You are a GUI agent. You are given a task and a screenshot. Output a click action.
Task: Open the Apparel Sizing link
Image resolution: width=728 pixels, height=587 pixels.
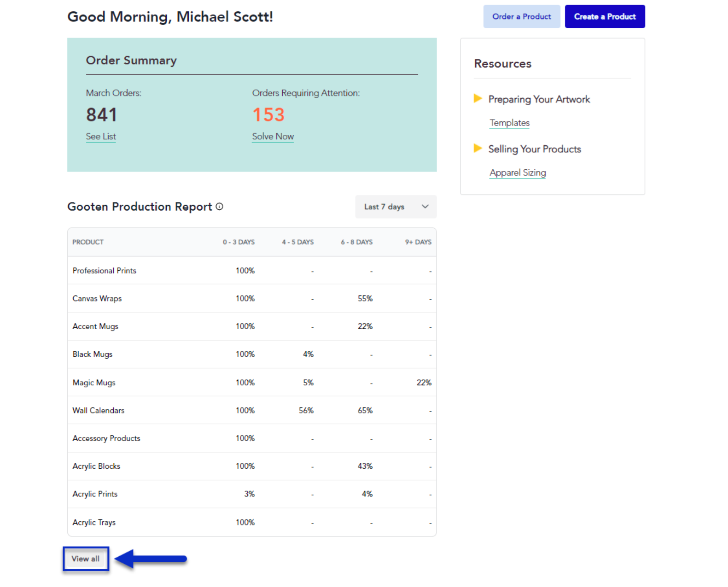(x=517, y=173)
